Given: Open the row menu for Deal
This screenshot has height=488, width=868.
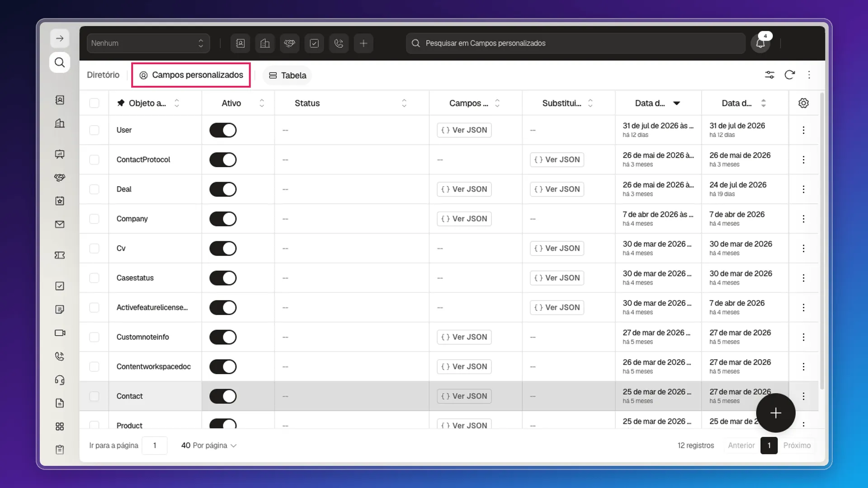Looking at the screenshot, I should point(803,189).
